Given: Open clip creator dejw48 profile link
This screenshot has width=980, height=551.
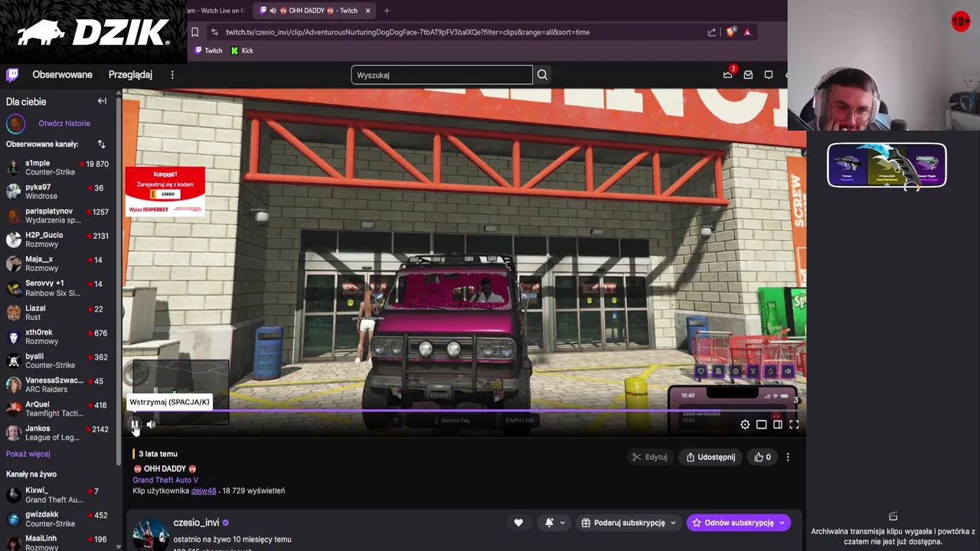Looking at the screenshot, I should click(x=204, y=491).
